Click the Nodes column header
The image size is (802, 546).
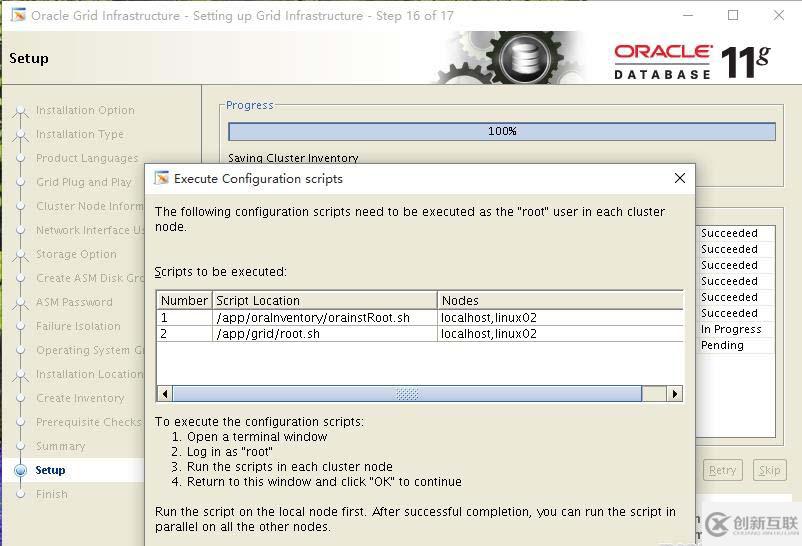point(561,300)
